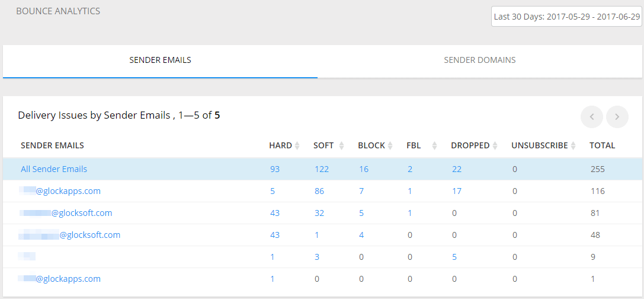This screenshot has width=644, height=299.
Task: Sort table by SOFT column arrows
Action: [x=341, y=145]
